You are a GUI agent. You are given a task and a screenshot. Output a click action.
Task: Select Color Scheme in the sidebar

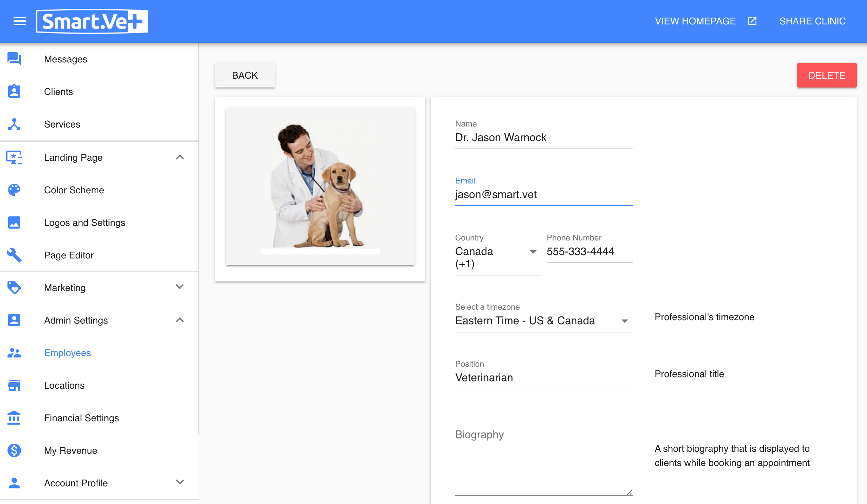point(99,190)
